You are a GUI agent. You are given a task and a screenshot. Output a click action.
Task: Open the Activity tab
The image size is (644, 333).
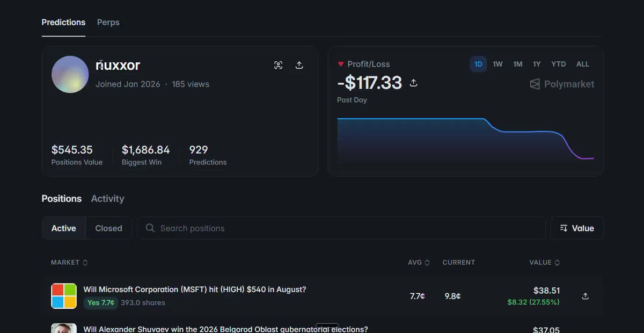coord(107,199)
